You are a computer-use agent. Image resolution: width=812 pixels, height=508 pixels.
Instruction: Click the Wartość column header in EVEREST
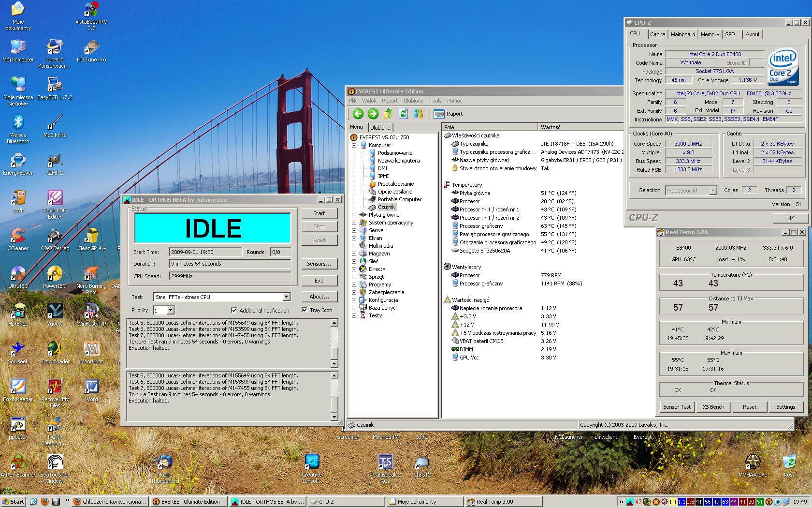click(580, 127)
